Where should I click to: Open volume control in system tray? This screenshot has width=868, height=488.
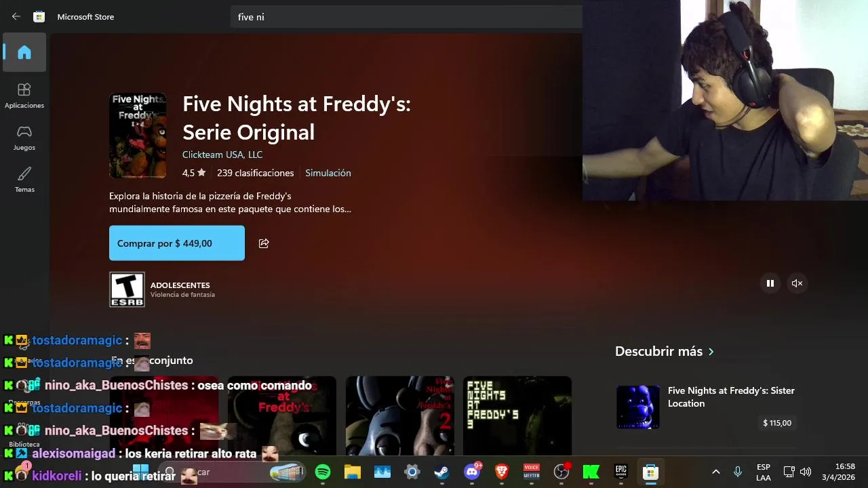point(806,472)
